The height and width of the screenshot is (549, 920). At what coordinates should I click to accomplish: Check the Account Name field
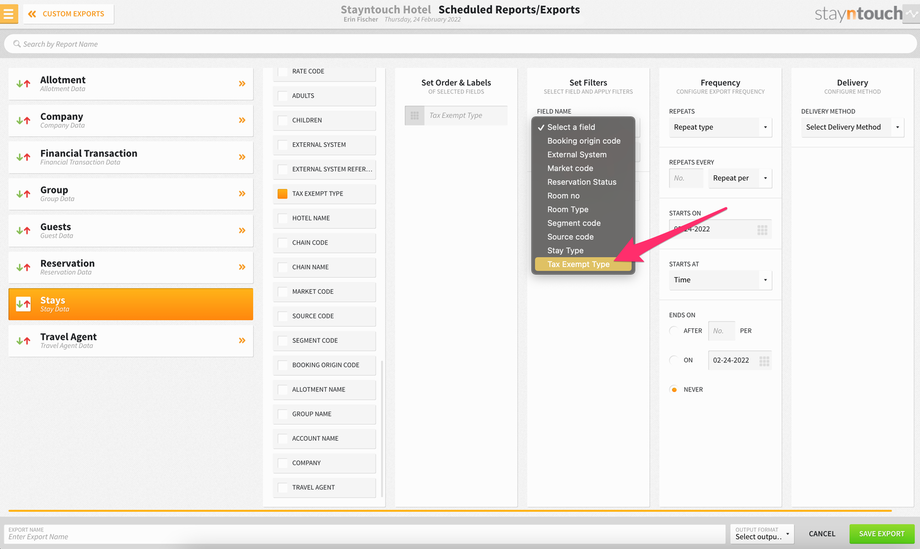(x=283, y=439)
